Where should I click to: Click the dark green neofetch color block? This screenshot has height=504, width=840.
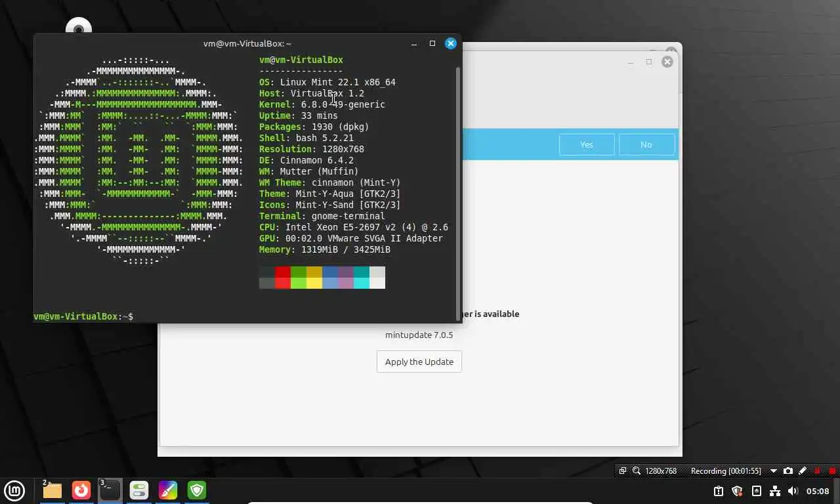tap(299, 272)
